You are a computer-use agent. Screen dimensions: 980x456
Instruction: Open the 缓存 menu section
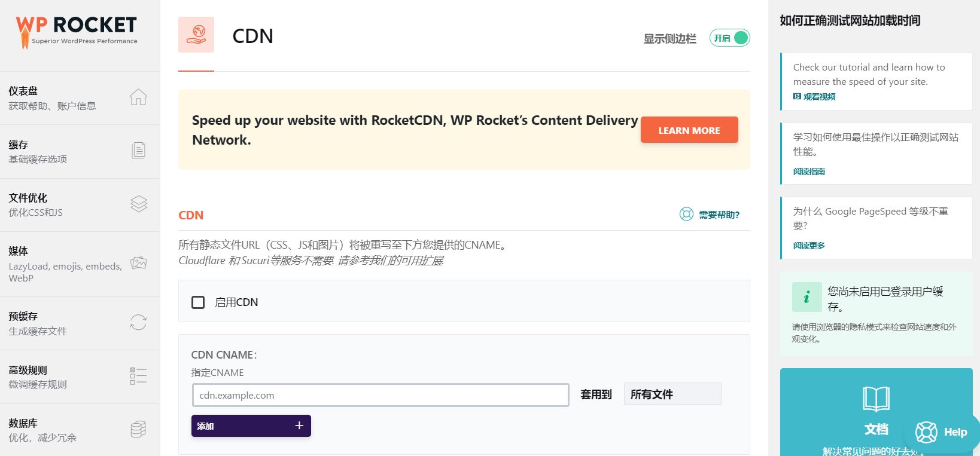[x=80, y=152]
